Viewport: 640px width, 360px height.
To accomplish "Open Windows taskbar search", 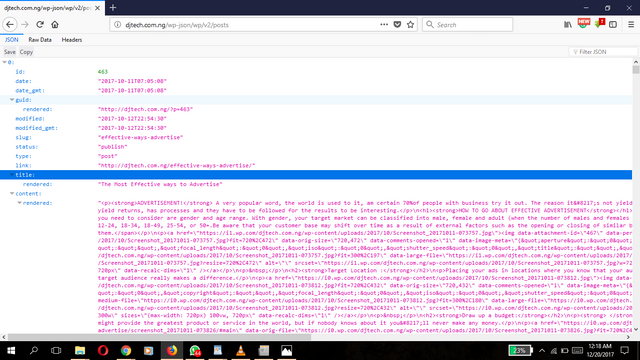I will click(33, 351).
